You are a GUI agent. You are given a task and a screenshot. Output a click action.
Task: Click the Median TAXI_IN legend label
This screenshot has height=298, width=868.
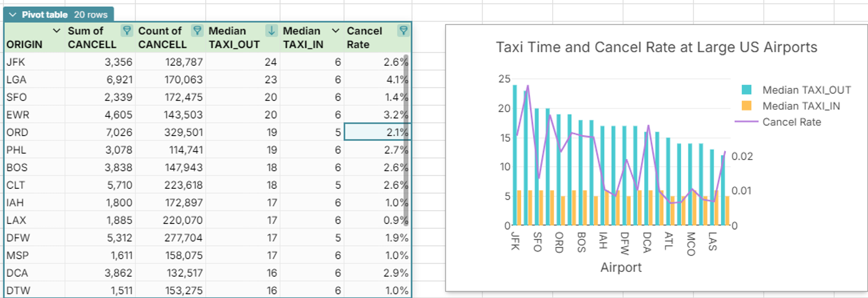pos(801,106)
